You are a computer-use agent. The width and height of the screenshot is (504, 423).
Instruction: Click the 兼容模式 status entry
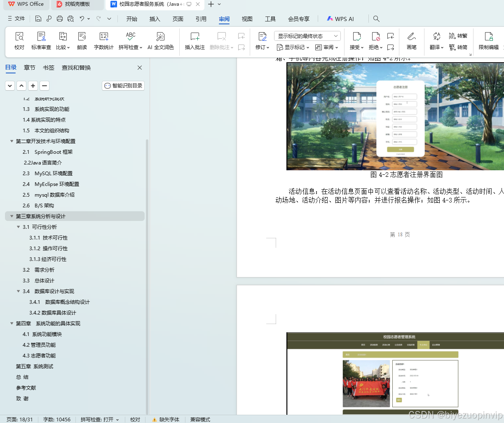click(x=200, y=419)
